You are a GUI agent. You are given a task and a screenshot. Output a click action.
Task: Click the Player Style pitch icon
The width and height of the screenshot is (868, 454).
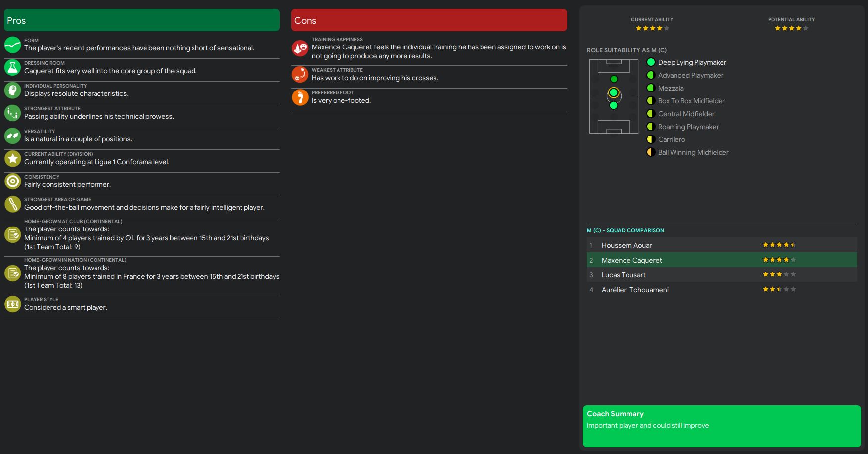click(x=13, y=304)
